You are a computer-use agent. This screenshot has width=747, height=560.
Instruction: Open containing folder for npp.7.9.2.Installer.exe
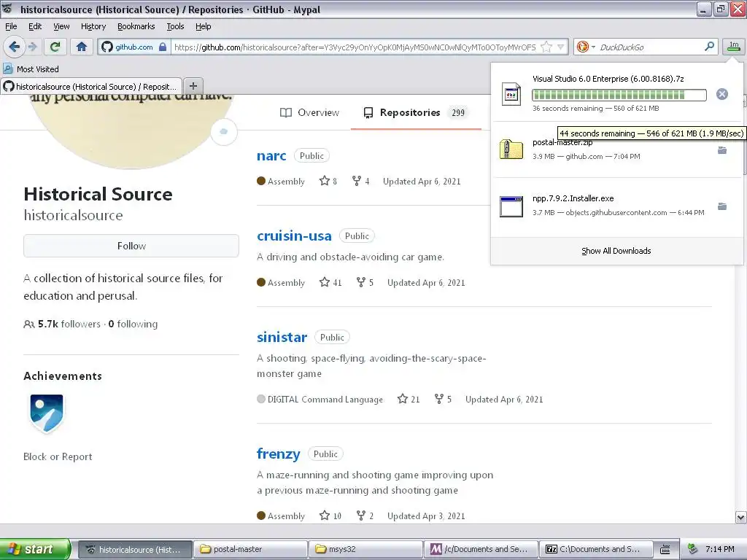tap(722, 206)
